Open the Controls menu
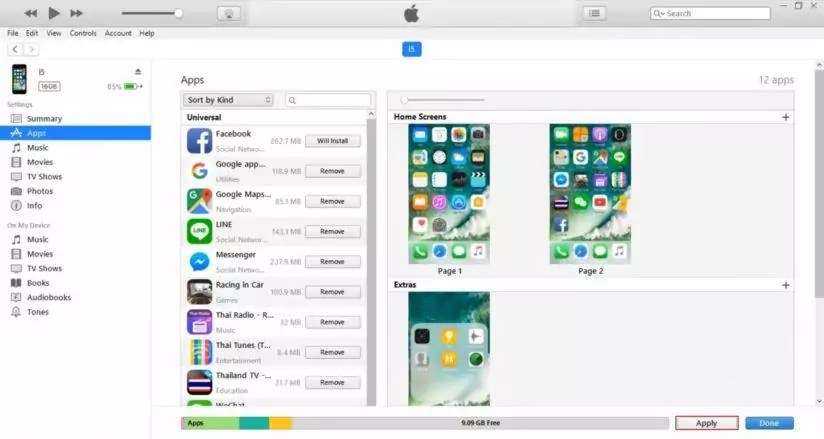The width and height of the screenshot is (824, 439). [x=83, y=33]
